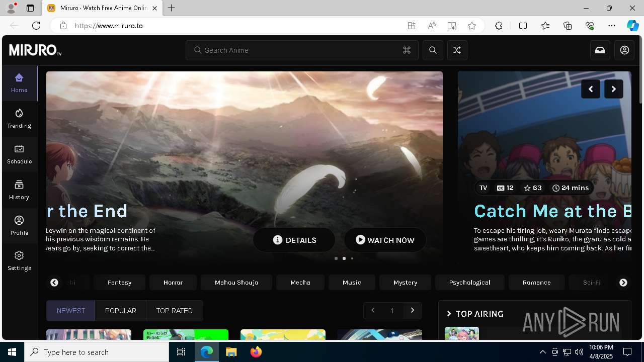The height and width of the screenshot is (362, 644).
Task: Select the third carousel dot indicator
Action: [352, 258]
